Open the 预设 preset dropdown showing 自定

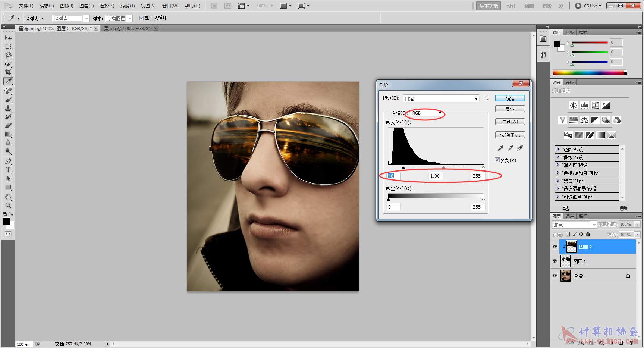(441, 98)
